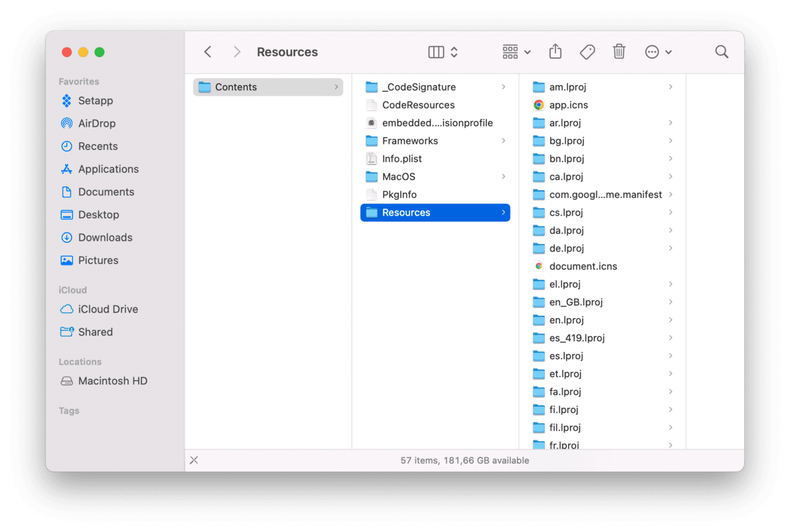Open AirDrop in the sidebar
Screen dimensions: 790x532
coord(96,123)
